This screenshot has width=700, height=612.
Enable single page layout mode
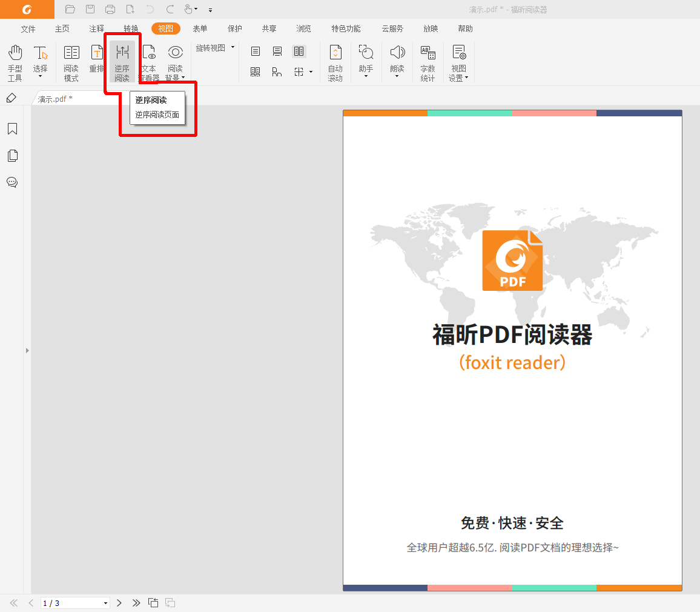coord(255,51)
